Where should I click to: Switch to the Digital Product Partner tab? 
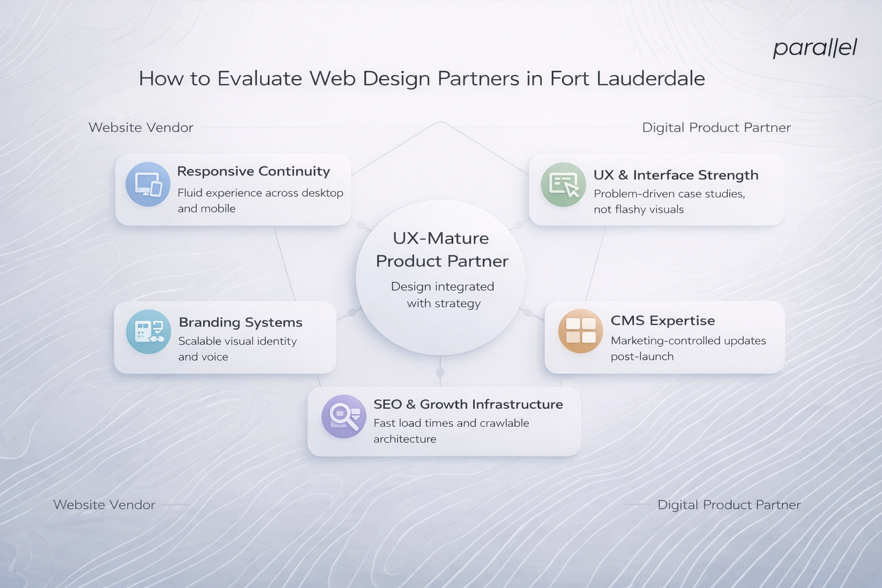(x=715, y=127)
